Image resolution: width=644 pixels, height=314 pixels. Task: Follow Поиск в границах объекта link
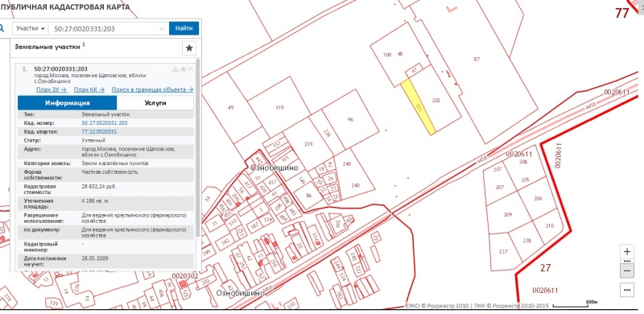(x=152, y=89)
